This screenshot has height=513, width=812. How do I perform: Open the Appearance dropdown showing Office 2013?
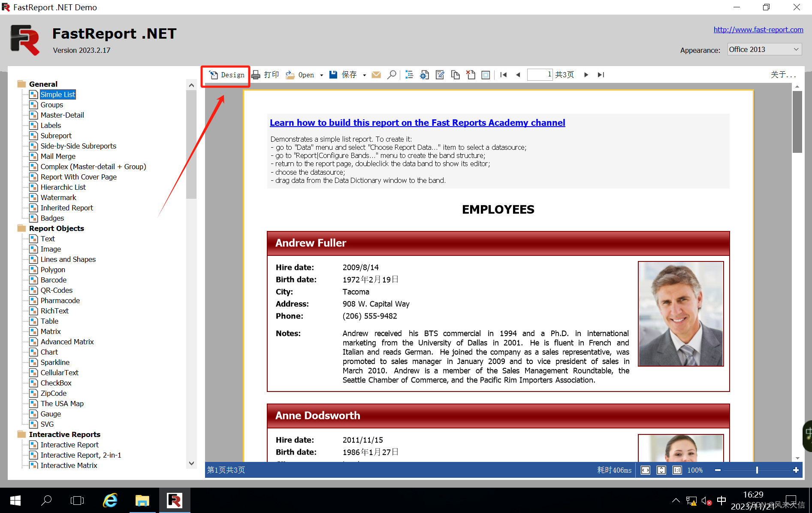coord(764,49)
